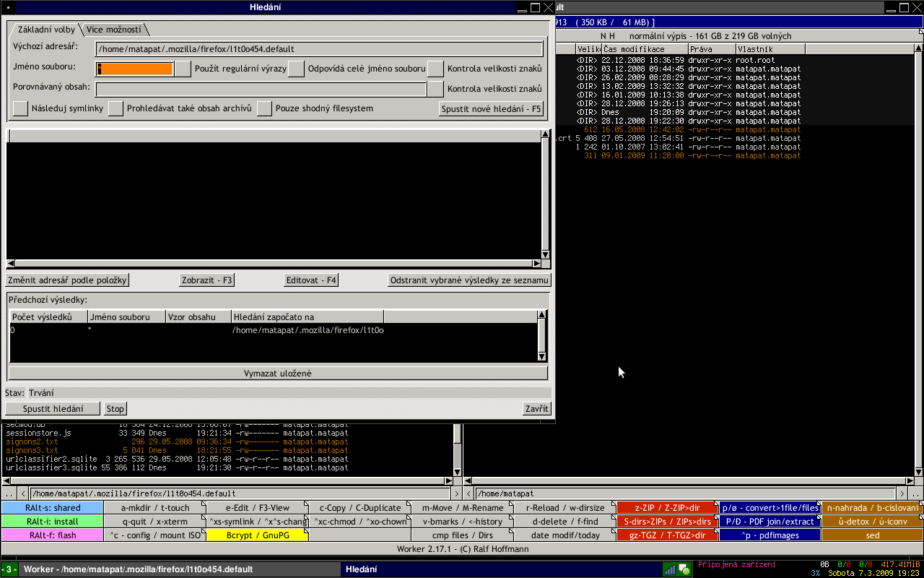The image size is (924, 578).
Task: Click left panel parent directory '..' button
Action: point(9,493)
